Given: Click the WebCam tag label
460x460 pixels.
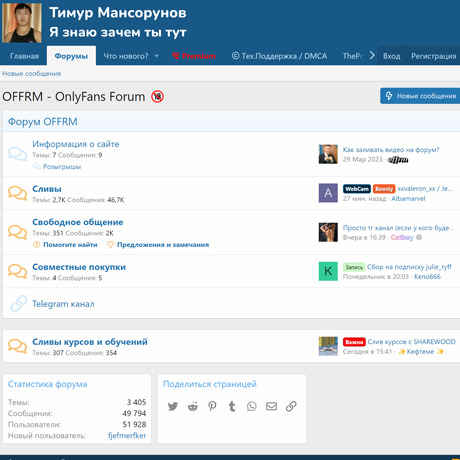Looking at the screenshot, I should tap(357, 189).
